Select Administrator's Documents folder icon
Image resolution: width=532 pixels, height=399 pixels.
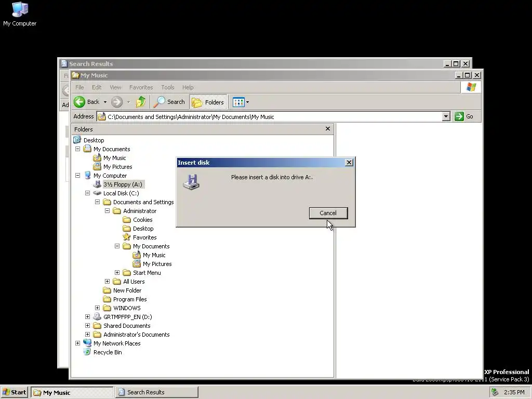(97, 334)
